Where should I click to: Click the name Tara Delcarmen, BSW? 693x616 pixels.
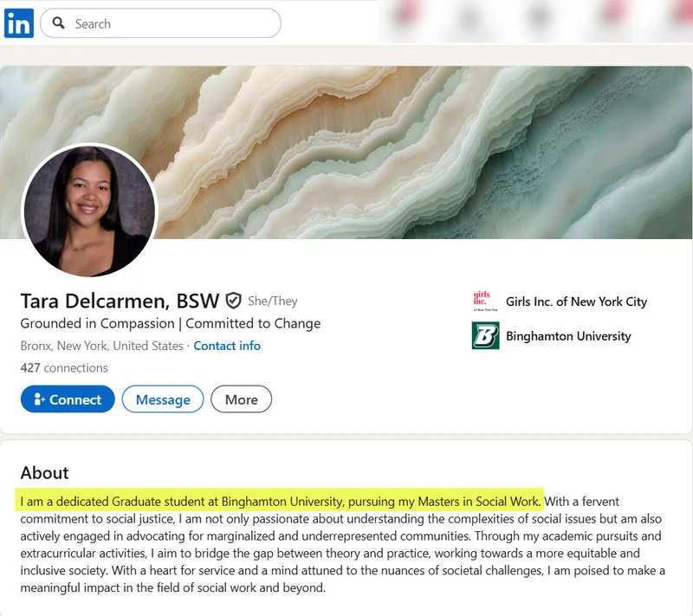click(120, 301)
